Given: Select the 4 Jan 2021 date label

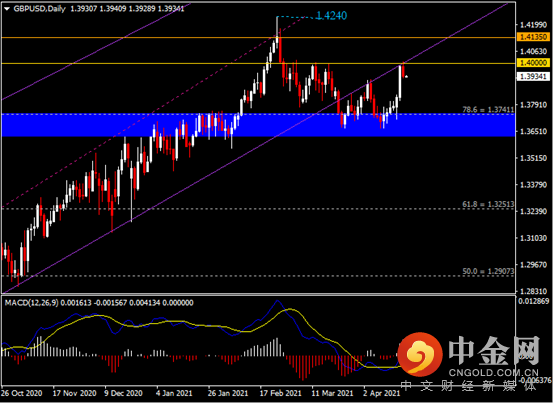Looking at the screenshot, I should click(x=174, y=393).
